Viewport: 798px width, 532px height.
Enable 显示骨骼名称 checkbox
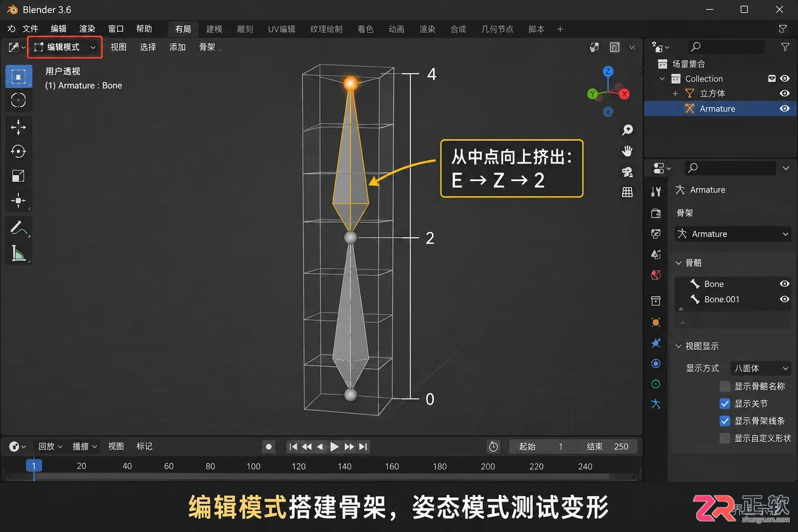[725, 386]
